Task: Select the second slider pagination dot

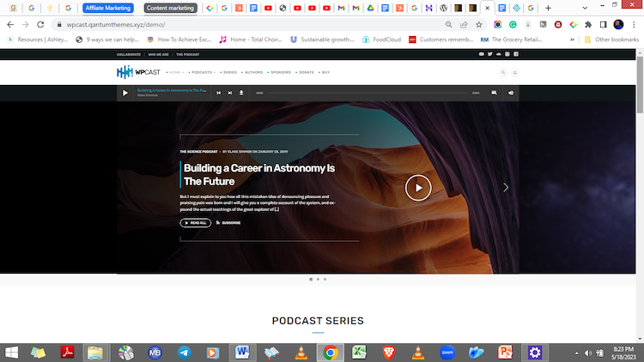Action: click(x=318, y=280)
